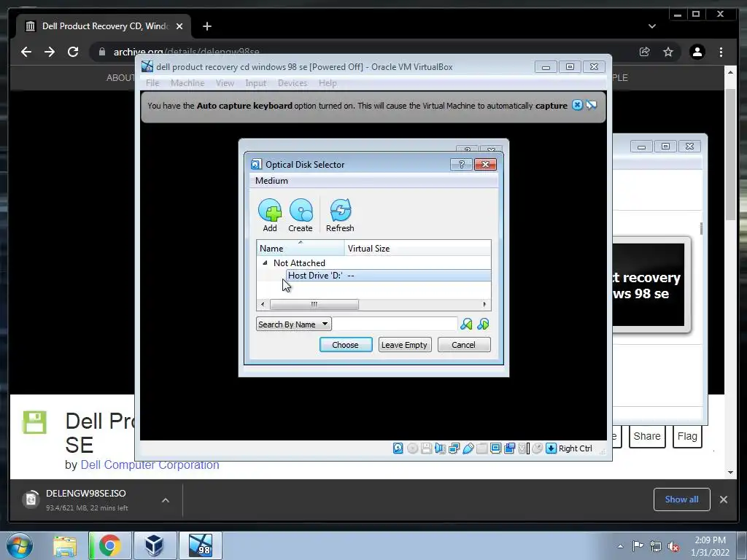Open Windows Explorer from the taskbar

point(65,545)
